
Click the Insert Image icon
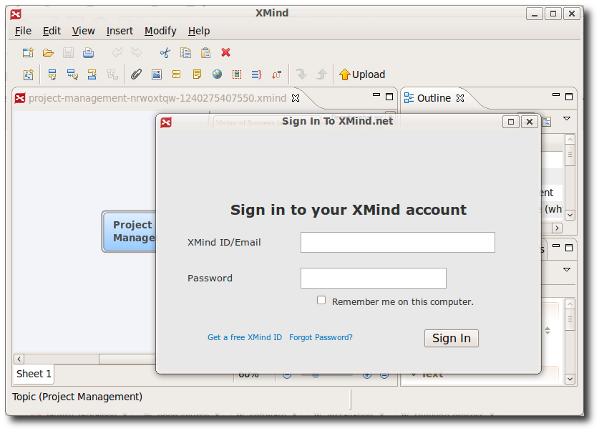coord(157,74)
